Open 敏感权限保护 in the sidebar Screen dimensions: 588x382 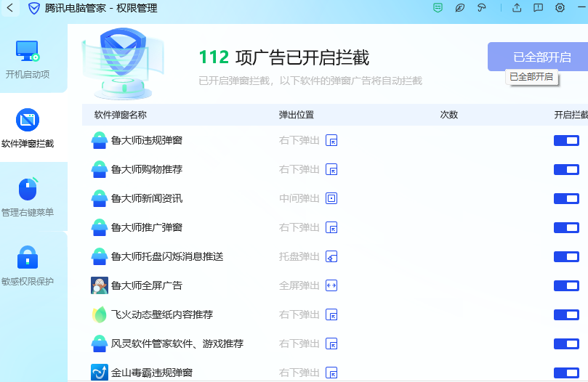pos(28,267)
